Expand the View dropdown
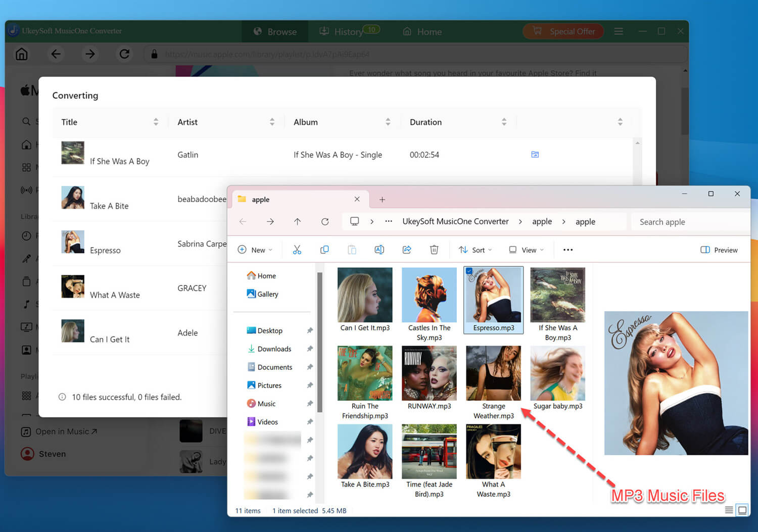This screenshot has width=758, height=532. pos(527,250)
